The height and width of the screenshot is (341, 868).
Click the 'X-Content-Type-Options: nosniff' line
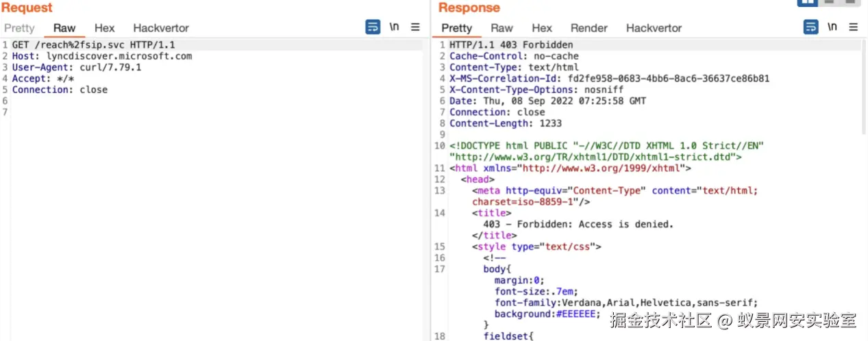tap(537, 90)
